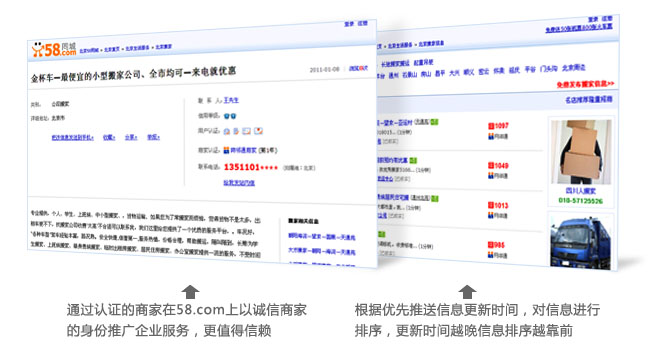Click the 网邻通 merchant certification icon
Viewport: 650px width, 362px height.
pyautogui.click(x=226, y=150)
